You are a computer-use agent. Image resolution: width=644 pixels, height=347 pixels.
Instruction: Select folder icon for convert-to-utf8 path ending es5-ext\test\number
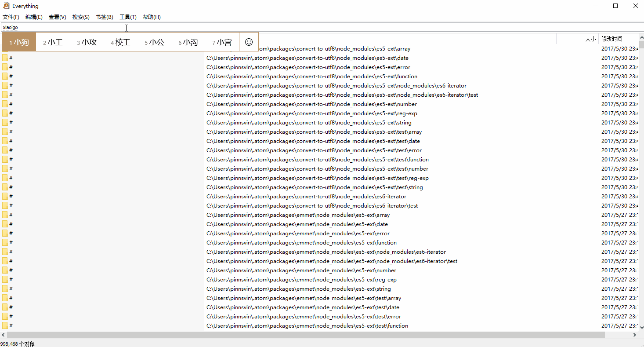pyautogui.click(x=5, y=169)
